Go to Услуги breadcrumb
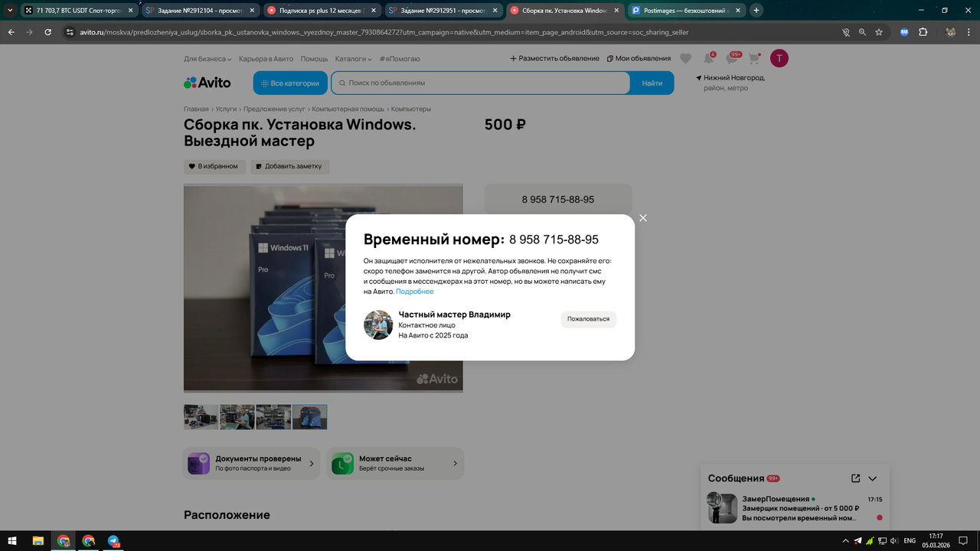The height and width of the screenshot is (551, 980). (x=226, y=109)
